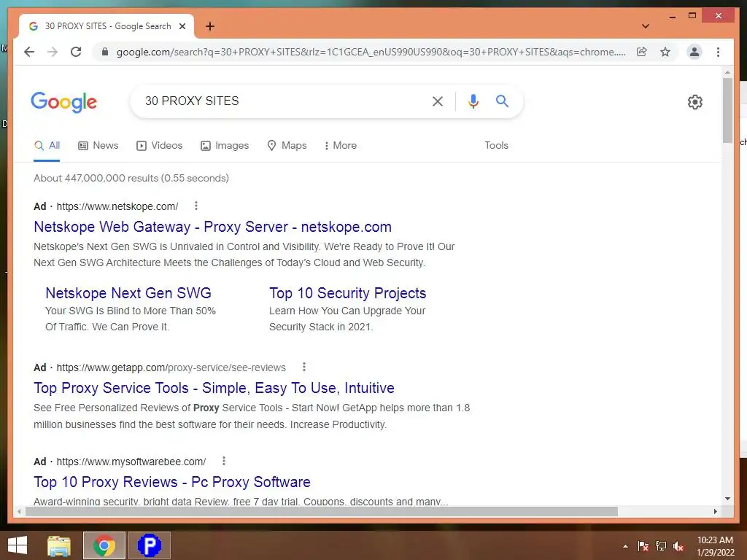Open network status tray icon
Image resolution: width=747 pixels, height=560 pixels.
(x=661, y=546)
